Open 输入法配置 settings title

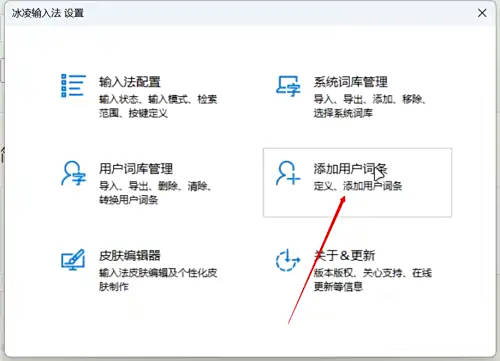[130, 82]
